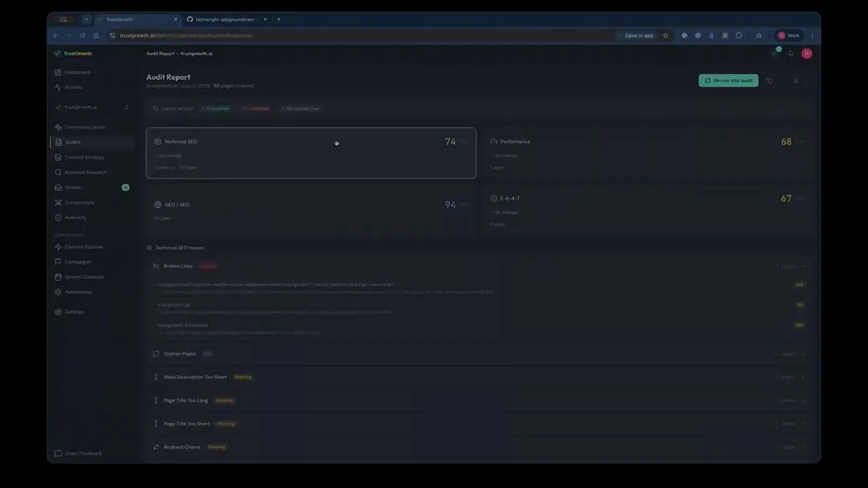The width and height of the screenshot is (868, 488).
Task: Expand the Redirect Chains issue group
Action: [478, 447]
